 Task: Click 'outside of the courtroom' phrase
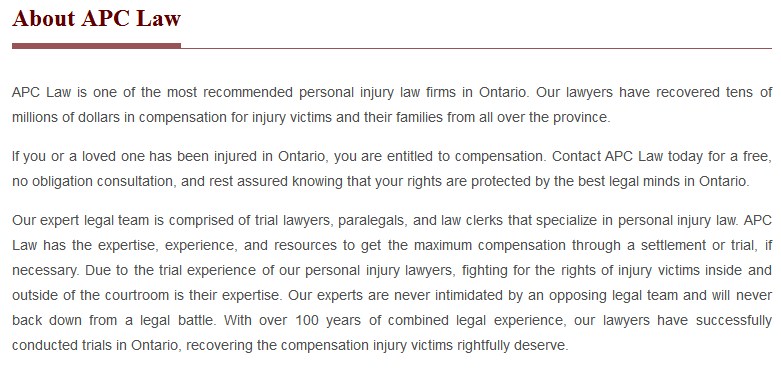90,295
